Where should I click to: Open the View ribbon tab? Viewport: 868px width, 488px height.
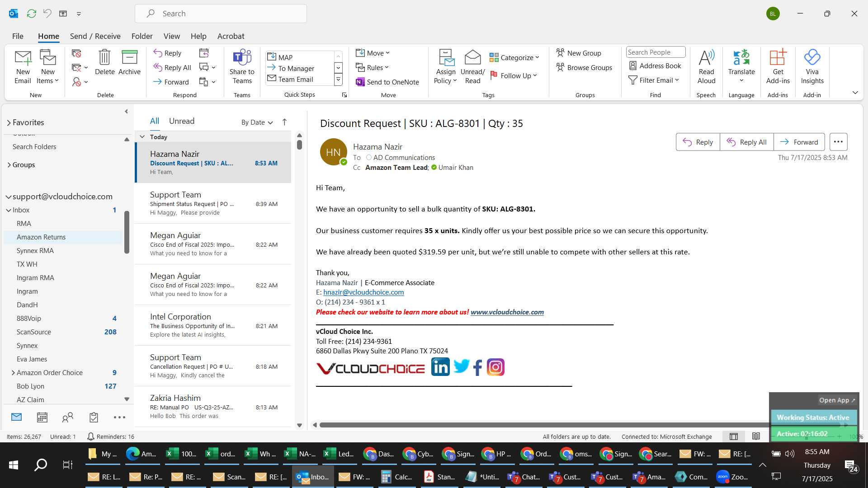click(171, 36)
